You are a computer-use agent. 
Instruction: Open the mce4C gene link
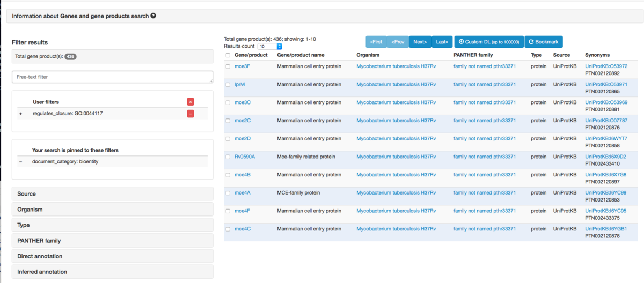(243, 229)
